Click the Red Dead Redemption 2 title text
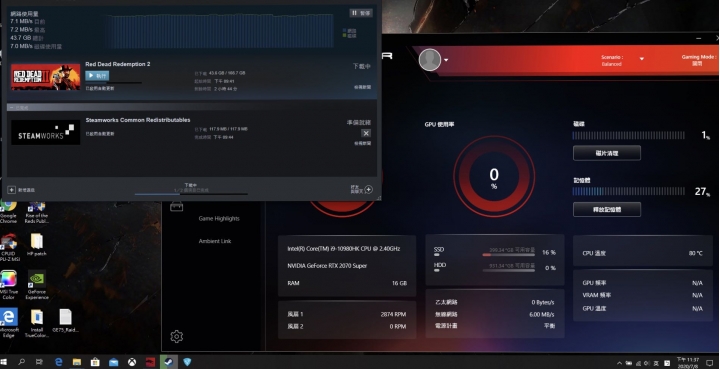Image resolution: width=720 pixels, height=369 pixels. click(118, 64)
